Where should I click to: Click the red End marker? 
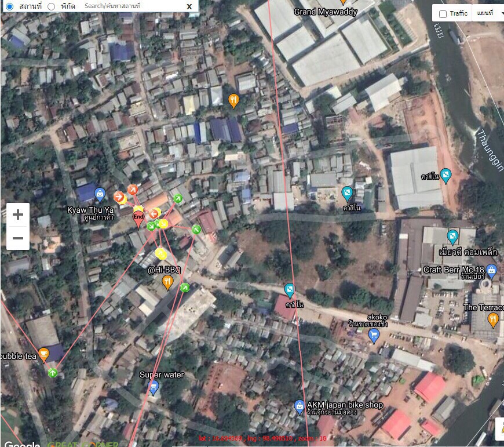tap(138, 219)
